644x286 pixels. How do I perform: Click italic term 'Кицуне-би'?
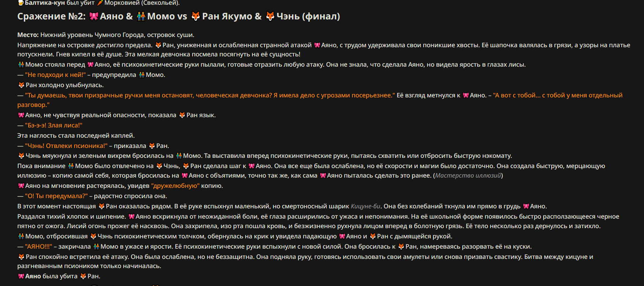coord(366,207)
